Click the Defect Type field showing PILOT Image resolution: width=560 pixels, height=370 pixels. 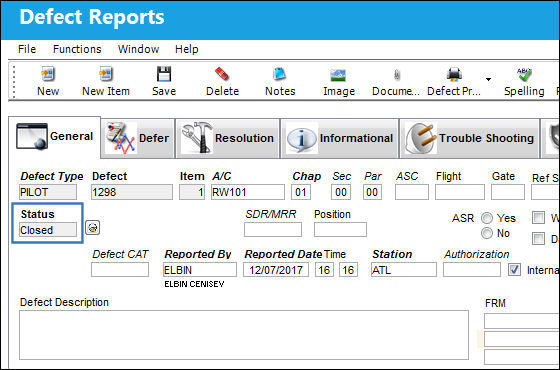point(48,192)
